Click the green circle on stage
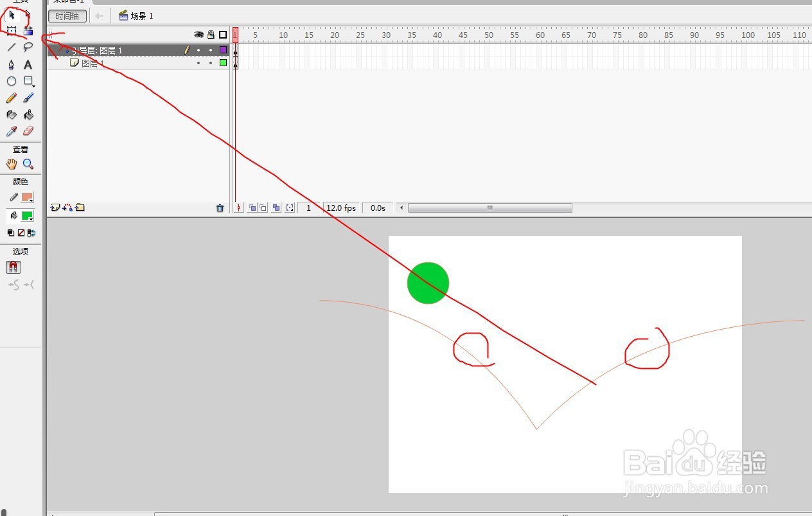 428,283
